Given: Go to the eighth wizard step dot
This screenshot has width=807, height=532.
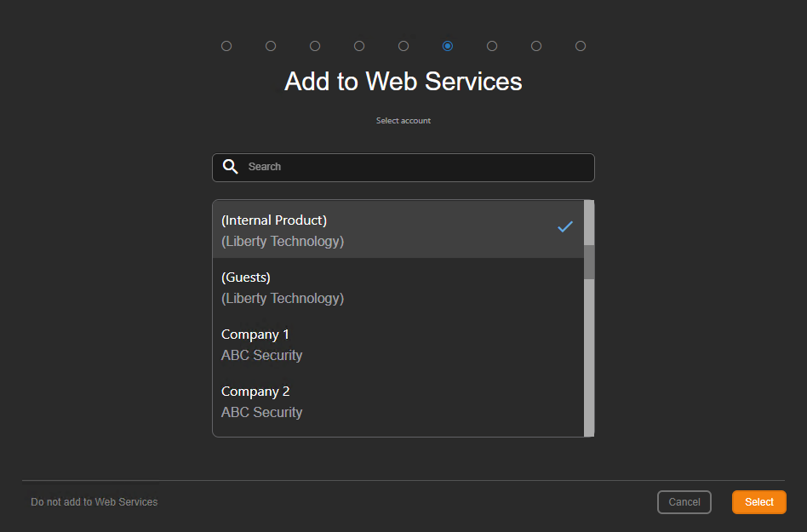Looking at the screenshot, I should pos(536,46).
